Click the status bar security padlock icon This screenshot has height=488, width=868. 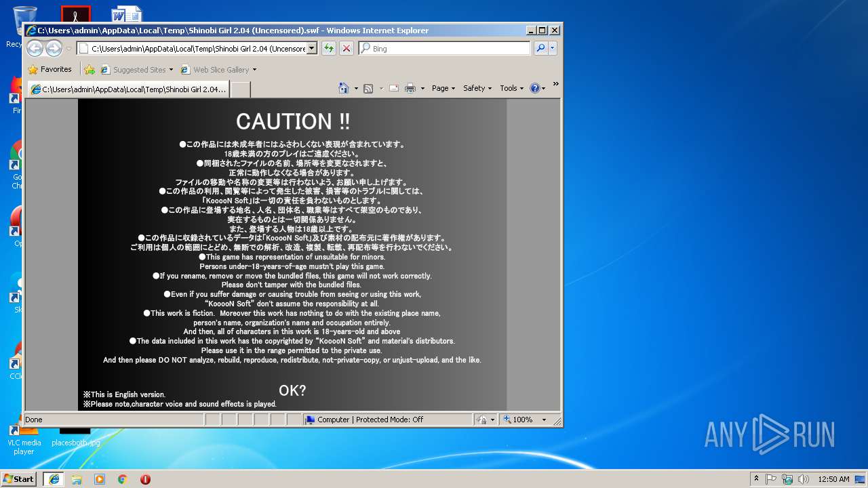click(x=481, y=420)
